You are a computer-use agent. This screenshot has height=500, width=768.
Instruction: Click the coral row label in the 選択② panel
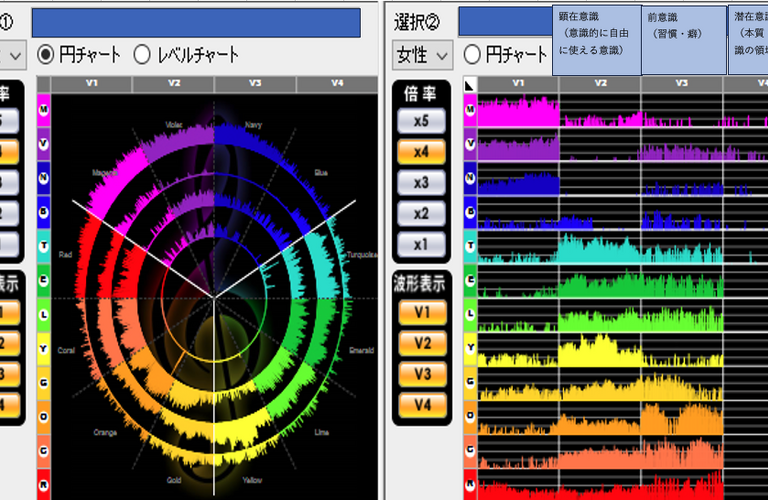pyautogui.click(x=470, y=451)
